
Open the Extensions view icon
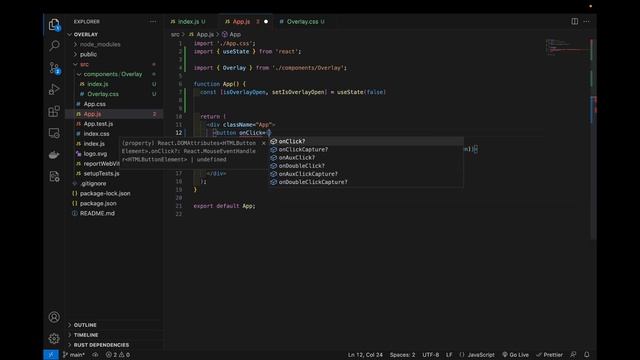[x=54, y=111]
